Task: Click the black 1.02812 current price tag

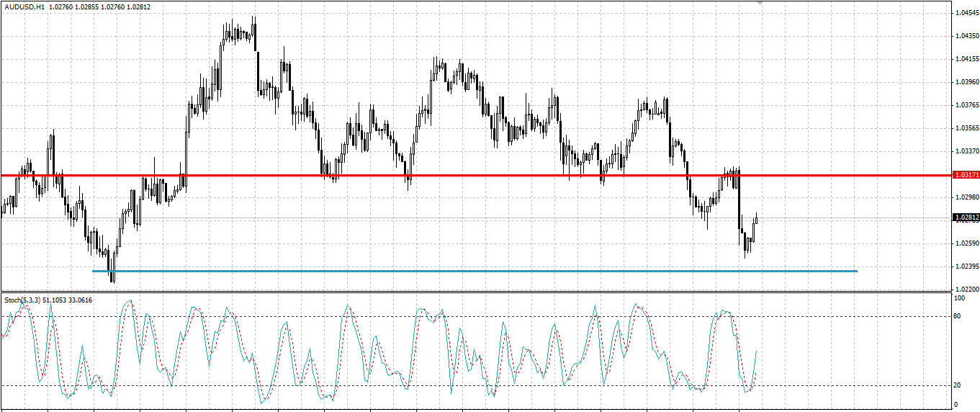Action: tap(966, 217)
